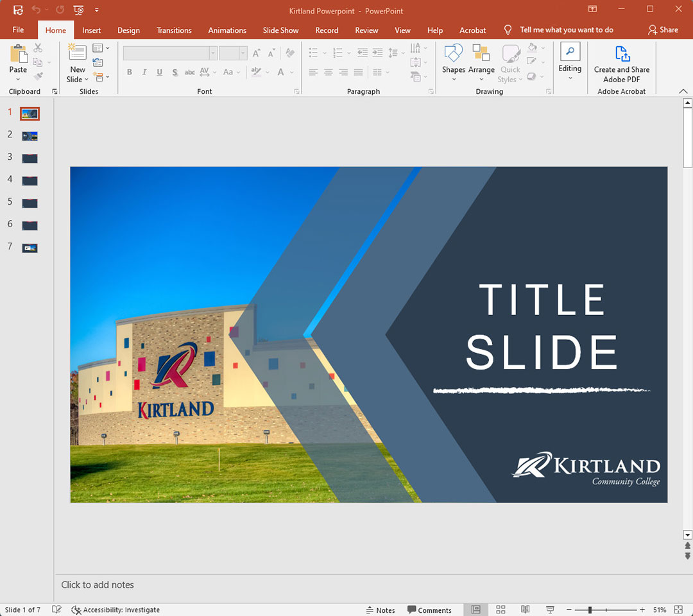The image size is (693, 616).
Task: Open the font name combo box
Action: click(x=170, y=53)
